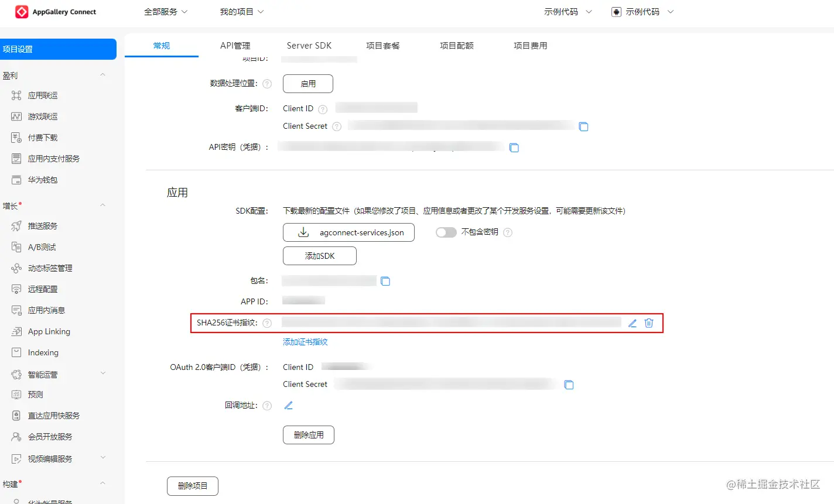This screenshot has height=504, width=834.
Task: Toggle the 不包含密钥 switch
Action: 446,232
